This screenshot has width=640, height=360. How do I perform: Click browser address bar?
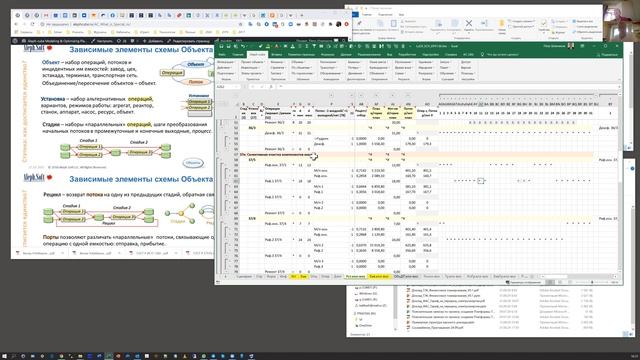[x=139, y=24]
